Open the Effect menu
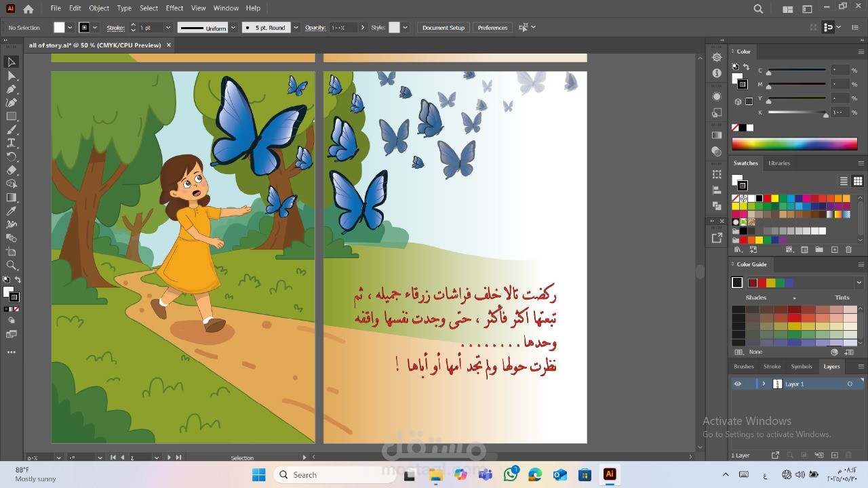The width and height of the screenshot is (868, 488). (174, 8)
